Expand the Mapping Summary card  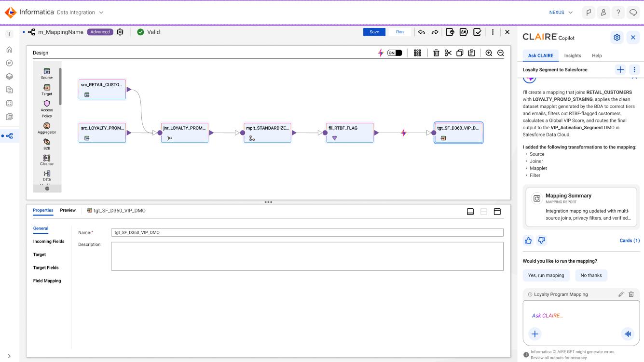tap(581, 207)
